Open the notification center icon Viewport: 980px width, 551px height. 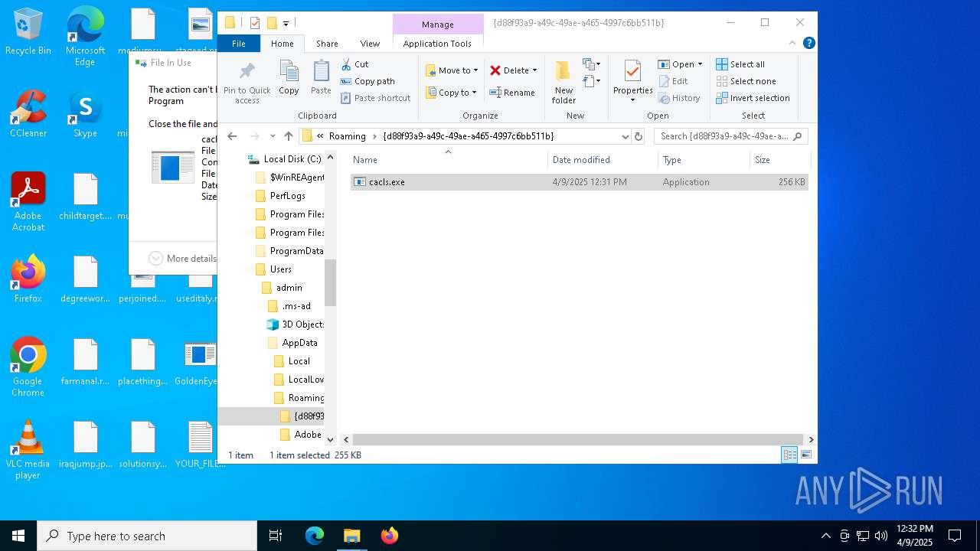pos(955,536)
